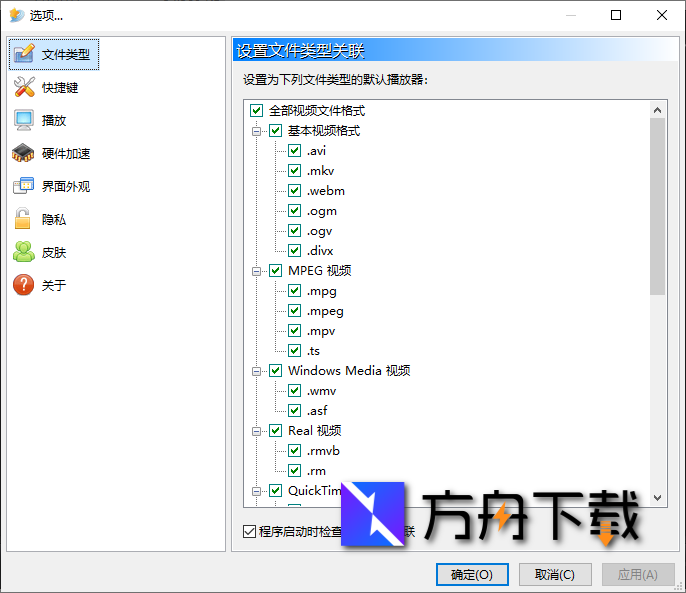686x593 pixels.
Task: Uncheck the .mpeg file type
Action: click(x=294, y=311)
